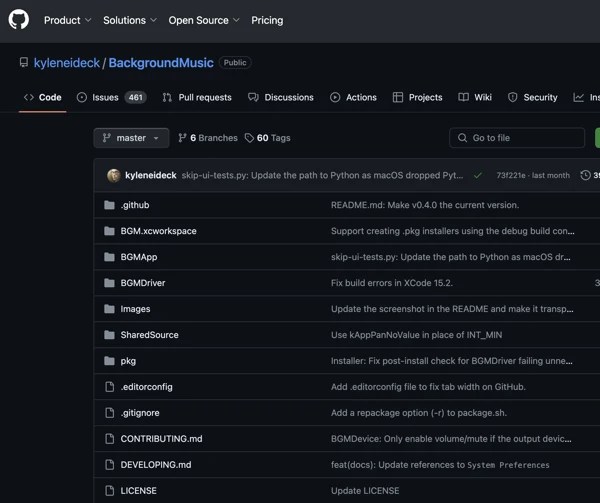The image size is (600, 503).
Task: Open commit 'Fix build errors in XCode 15.2.'
Action: [392, 283]
